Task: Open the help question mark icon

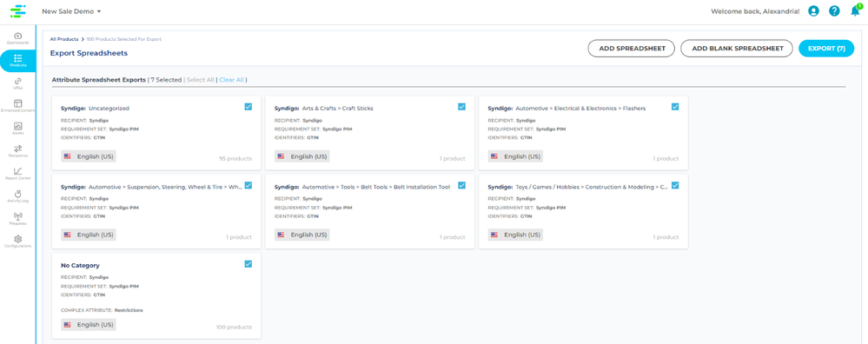Action: pos(834,11)
